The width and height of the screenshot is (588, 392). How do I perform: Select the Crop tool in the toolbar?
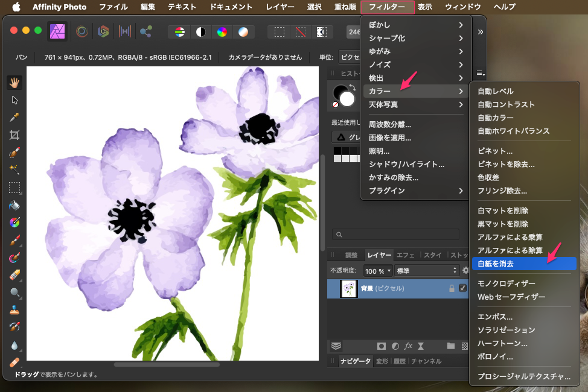click(14, 134)
